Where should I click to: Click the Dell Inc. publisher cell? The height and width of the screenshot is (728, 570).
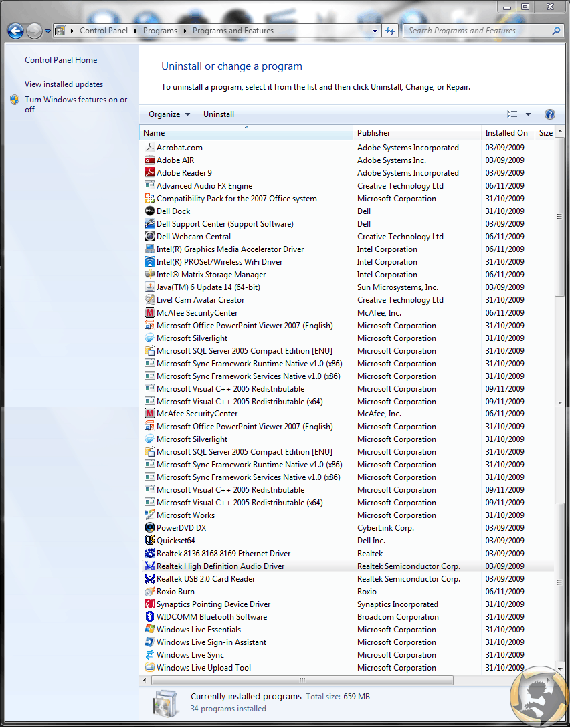pos(371,540)
